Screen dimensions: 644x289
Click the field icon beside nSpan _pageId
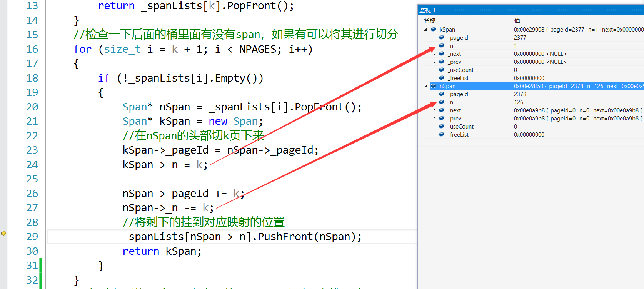(x=442, y=94)
